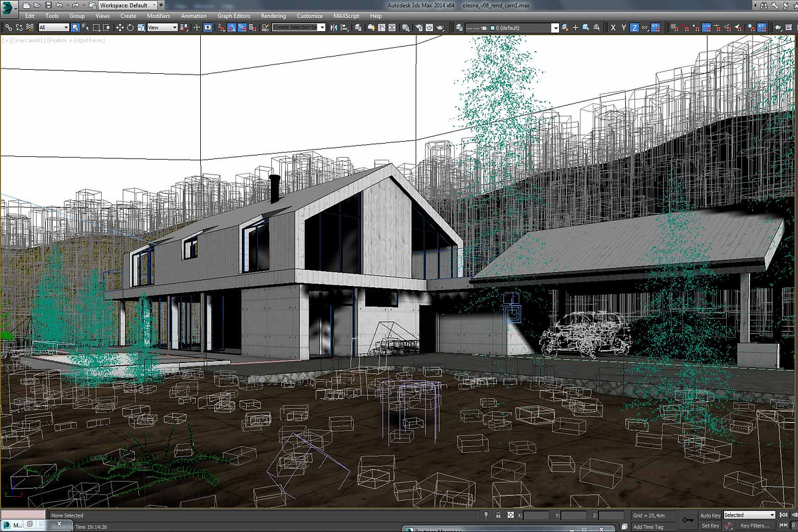
Task: Click the X coordinate input field
Action: pos(537,515)
